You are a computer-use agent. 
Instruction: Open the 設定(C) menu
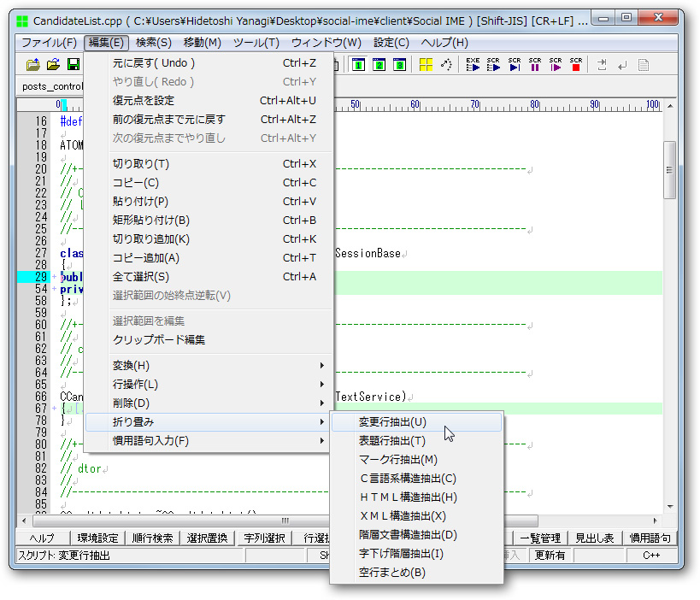coord(391,43)
